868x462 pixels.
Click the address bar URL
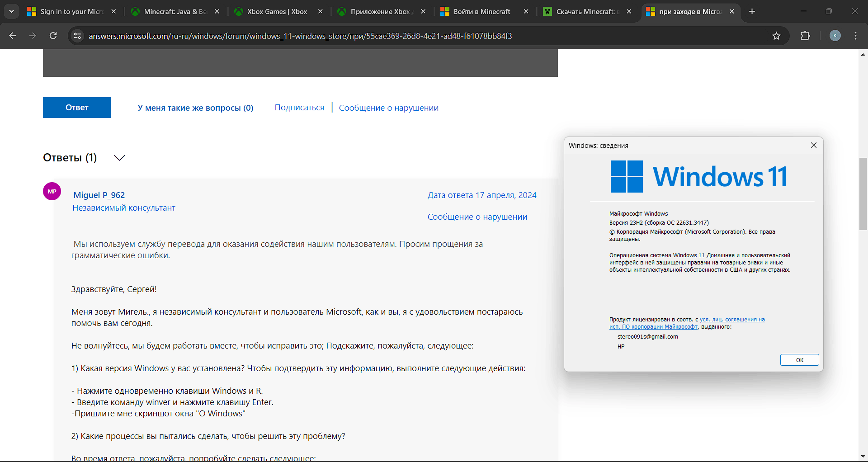coord(300,36)
